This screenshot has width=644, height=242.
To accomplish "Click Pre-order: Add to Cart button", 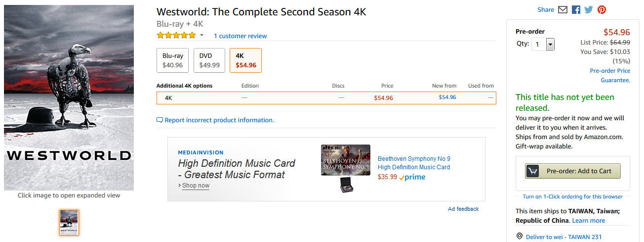I will click(x=573, y=171).
